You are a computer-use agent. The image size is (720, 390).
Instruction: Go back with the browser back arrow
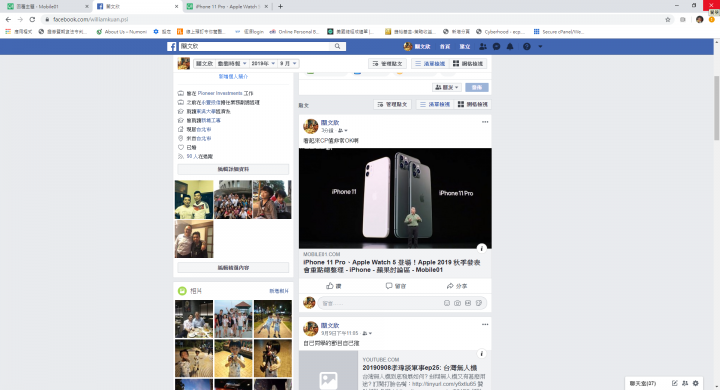tap(8, 19)
